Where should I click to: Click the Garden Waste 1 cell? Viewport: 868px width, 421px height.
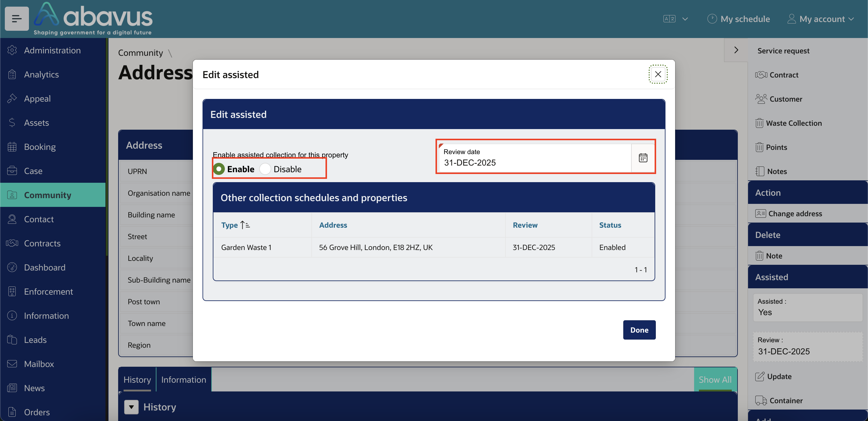pyautogui.click(x=263, y=247)
